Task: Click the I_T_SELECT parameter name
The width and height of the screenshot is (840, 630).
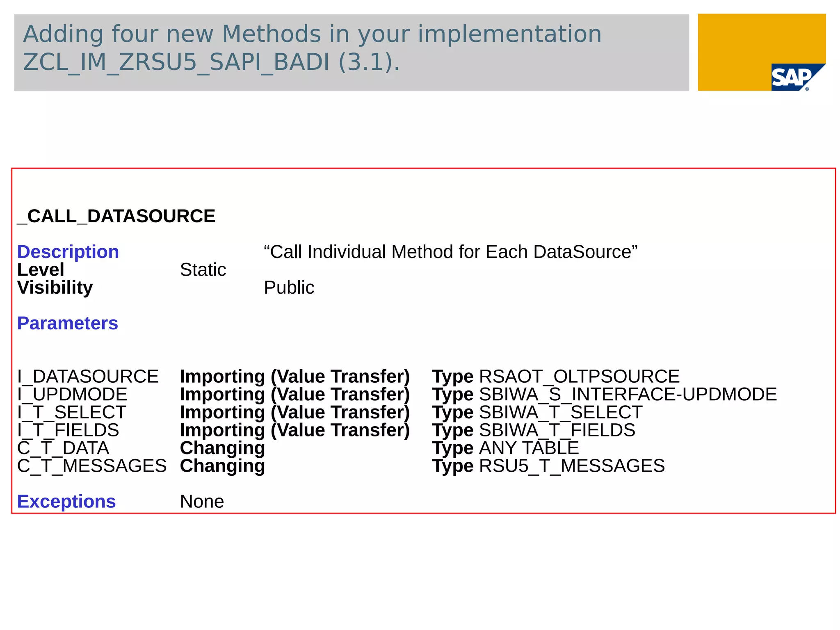Action: pos(71,412)
